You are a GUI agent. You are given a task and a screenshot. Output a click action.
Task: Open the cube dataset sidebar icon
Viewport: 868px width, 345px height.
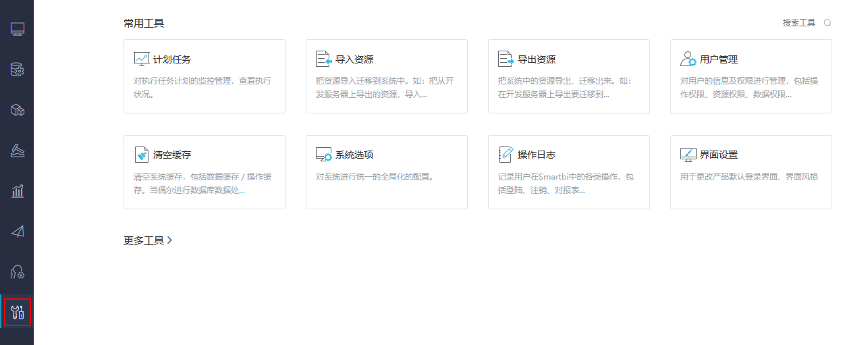tap(18, 110)
